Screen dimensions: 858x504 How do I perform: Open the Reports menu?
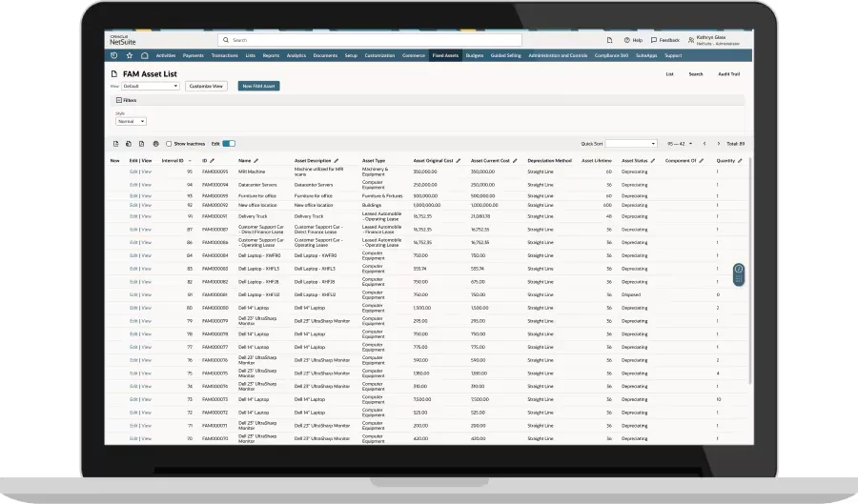[x=271, y=56]
